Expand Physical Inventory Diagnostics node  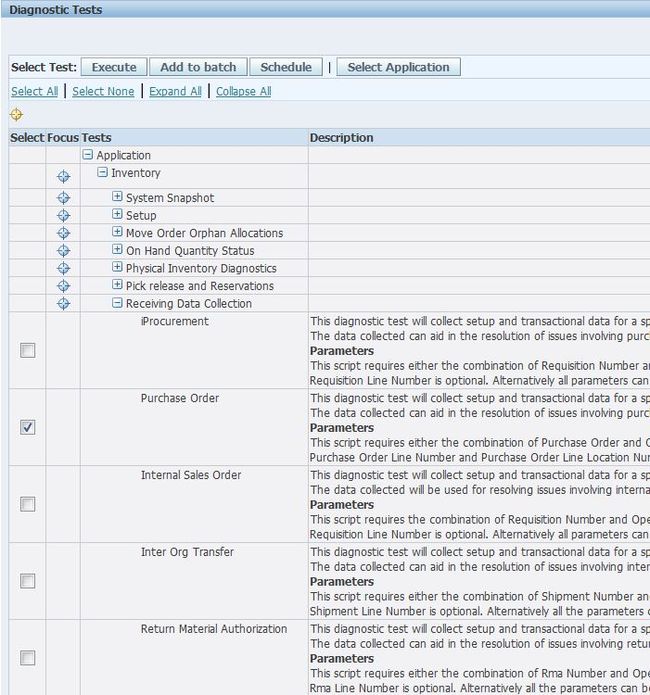coord(117,267)
